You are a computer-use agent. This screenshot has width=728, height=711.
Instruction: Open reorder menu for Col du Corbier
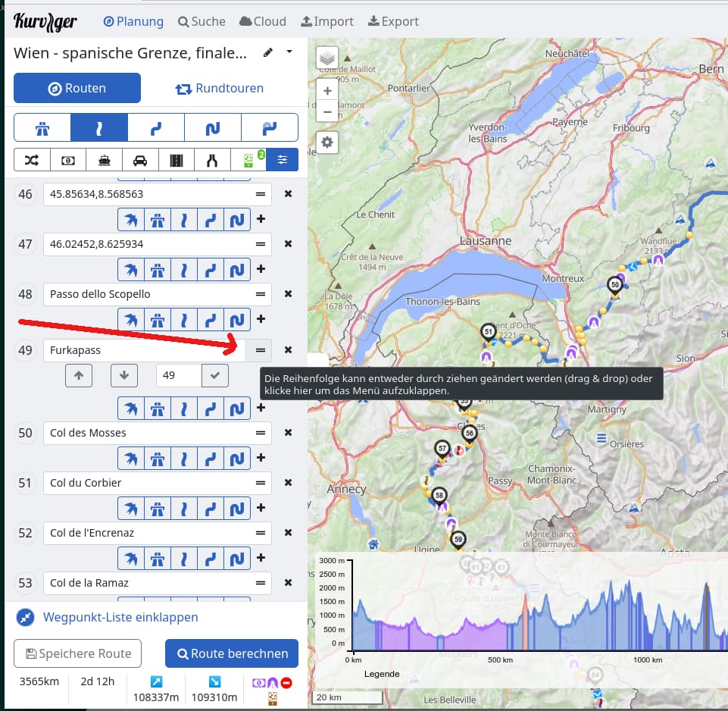coord(261,483)
